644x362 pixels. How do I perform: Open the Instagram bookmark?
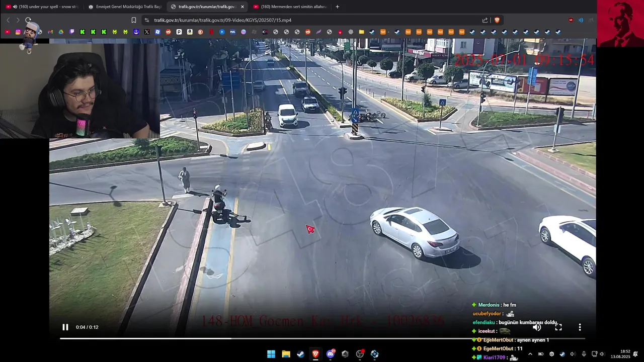18,32
